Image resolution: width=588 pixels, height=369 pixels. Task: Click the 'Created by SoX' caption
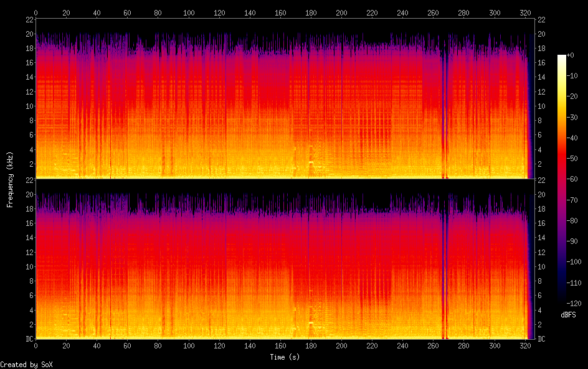tap(26, 365)
